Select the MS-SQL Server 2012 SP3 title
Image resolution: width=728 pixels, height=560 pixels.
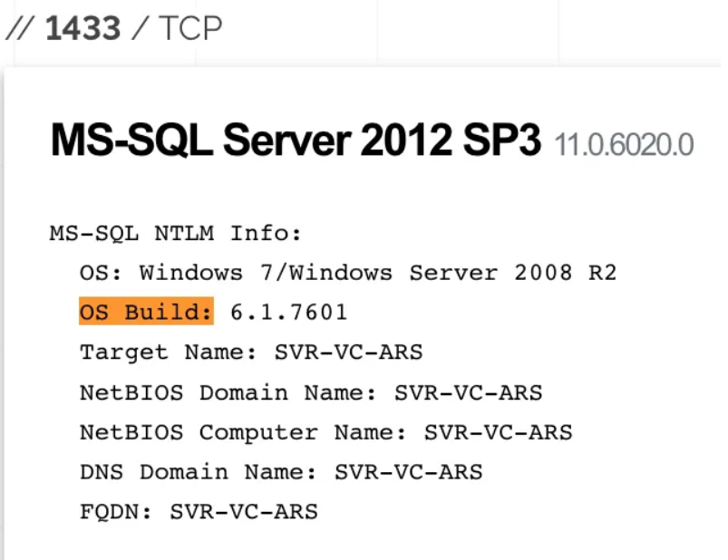[296, 140]
